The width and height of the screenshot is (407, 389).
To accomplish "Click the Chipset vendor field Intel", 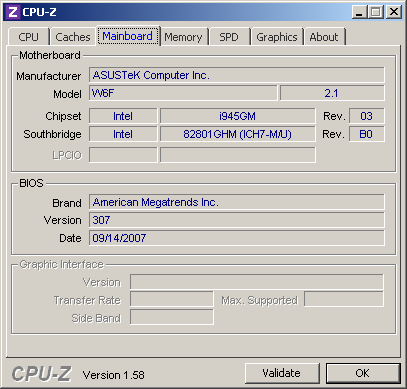I will (123, 116).
